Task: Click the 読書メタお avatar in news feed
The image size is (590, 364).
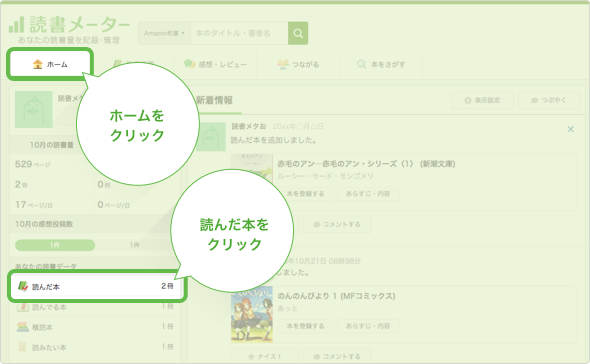Action: tap(211, 137)
